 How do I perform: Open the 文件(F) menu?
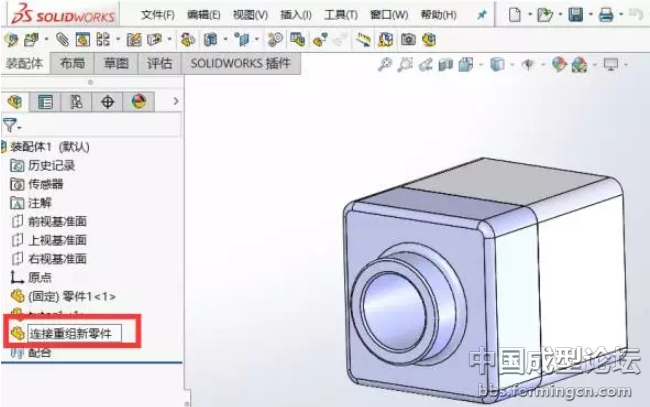click(157, 15)
